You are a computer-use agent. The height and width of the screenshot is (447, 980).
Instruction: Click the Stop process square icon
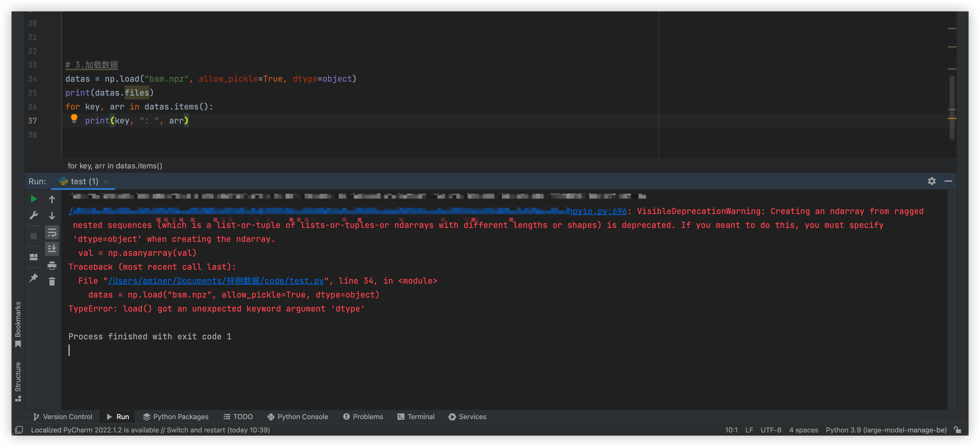pyautogui.click(x=34, y=236)
